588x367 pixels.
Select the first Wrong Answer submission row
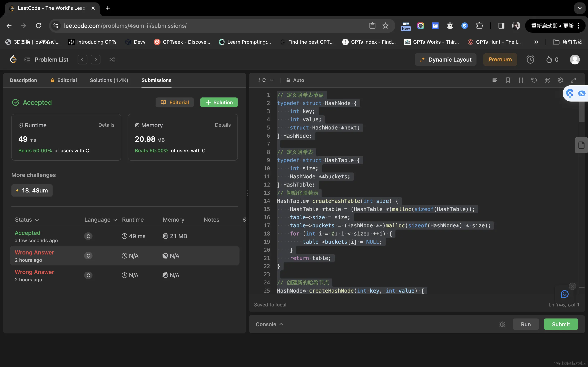pyautogui.click(x=124, y=256)
